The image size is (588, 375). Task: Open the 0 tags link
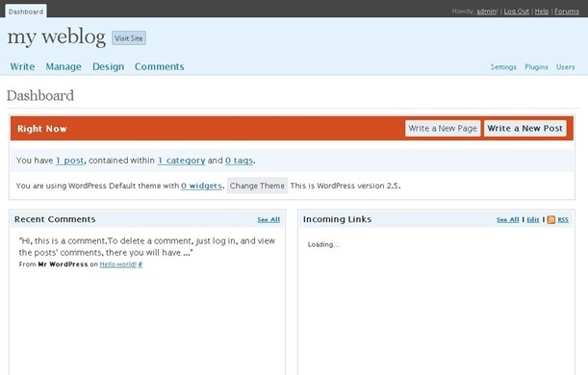tap(240, 161)
